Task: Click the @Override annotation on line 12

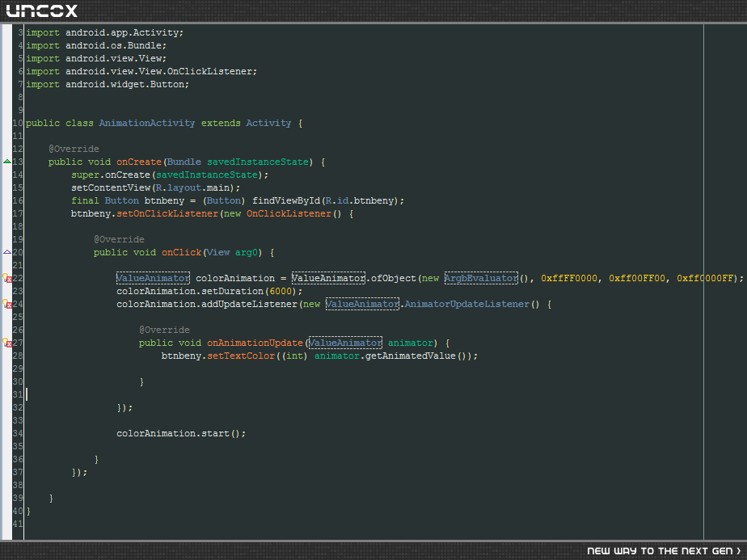Action: [74, 149]
